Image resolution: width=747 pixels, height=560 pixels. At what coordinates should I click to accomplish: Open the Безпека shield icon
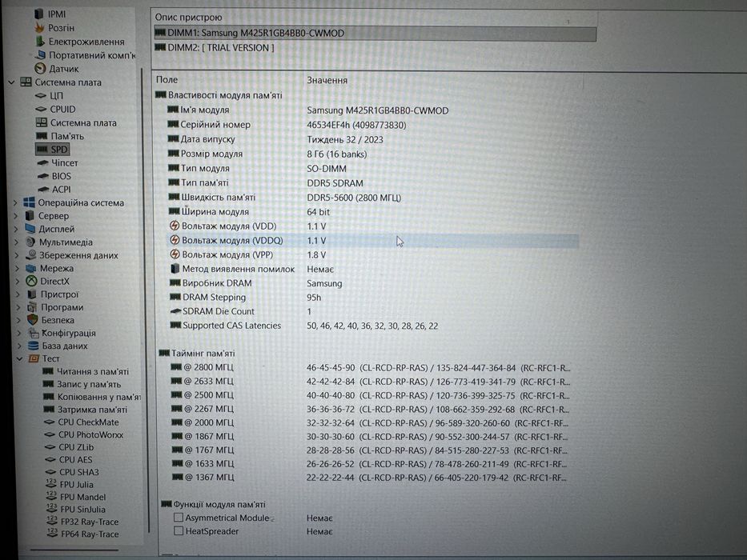click(x=32, y=319)
